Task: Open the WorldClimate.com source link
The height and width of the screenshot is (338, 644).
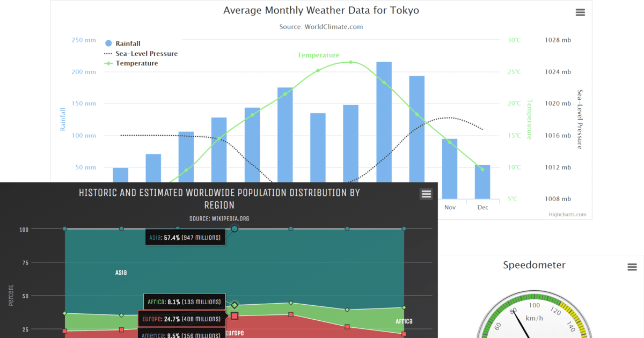Action: tap(333, 26)
